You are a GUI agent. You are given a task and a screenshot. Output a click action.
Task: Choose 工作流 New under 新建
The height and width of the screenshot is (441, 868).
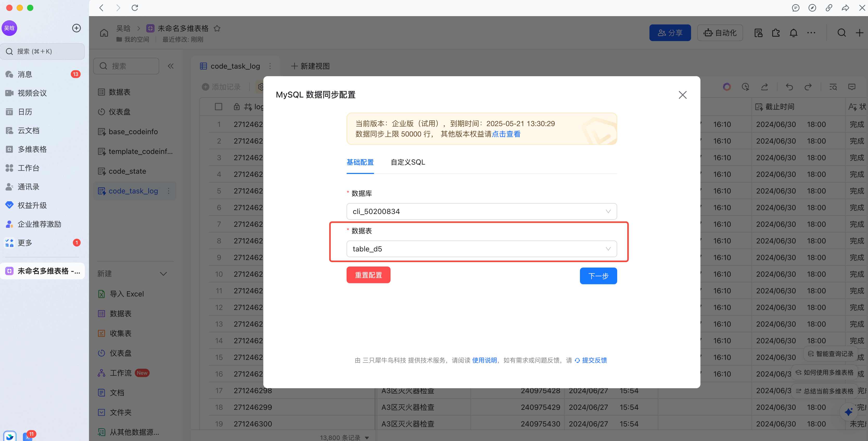135,373
